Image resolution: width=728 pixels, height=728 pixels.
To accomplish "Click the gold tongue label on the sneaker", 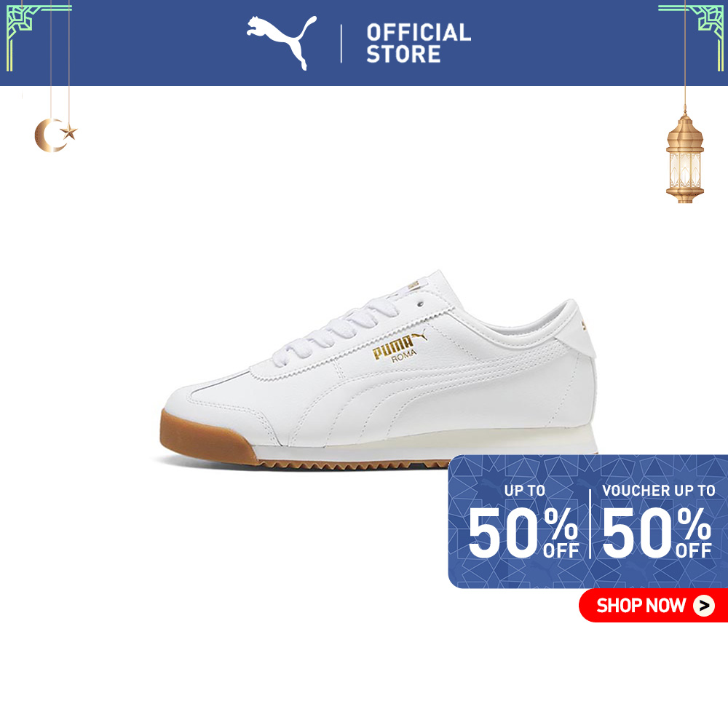I will pyautogui.click(x=414, y=285).
